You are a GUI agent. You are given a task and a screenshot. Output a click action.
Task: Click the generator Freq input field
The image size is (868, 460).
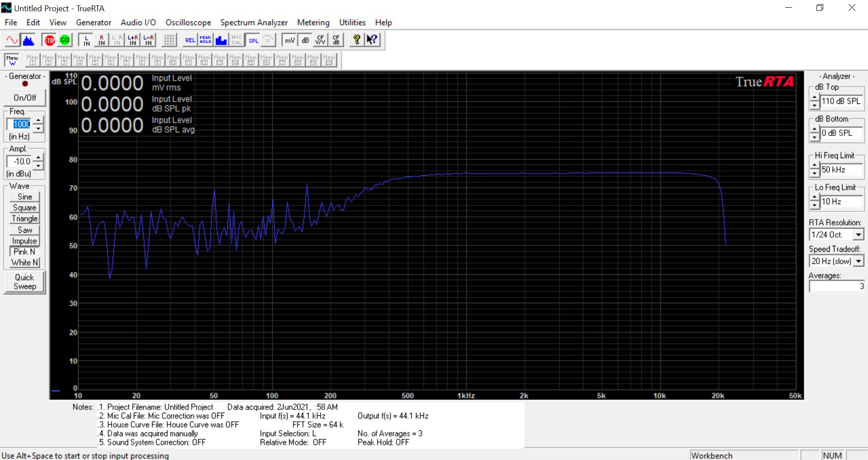(x=20, y=124)
